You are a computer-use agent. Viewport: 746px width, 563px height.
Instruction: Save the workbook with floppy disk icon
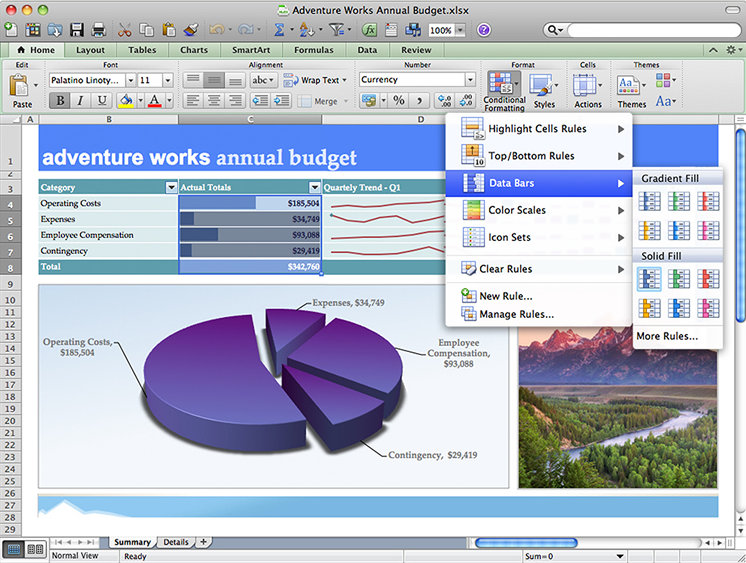77,30
